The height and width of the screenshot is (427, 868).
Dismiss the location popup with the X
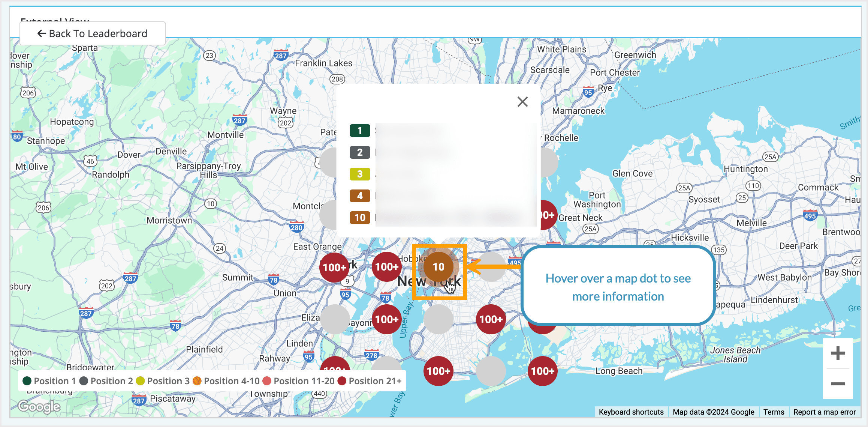pos(522,102)
